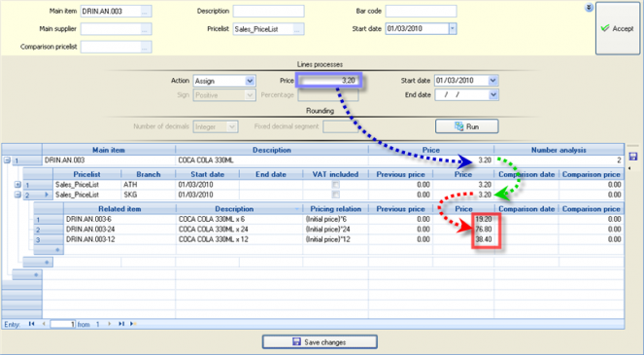Open the Action dropdown set to Assign
644x355 pixels.
[250, 81]
